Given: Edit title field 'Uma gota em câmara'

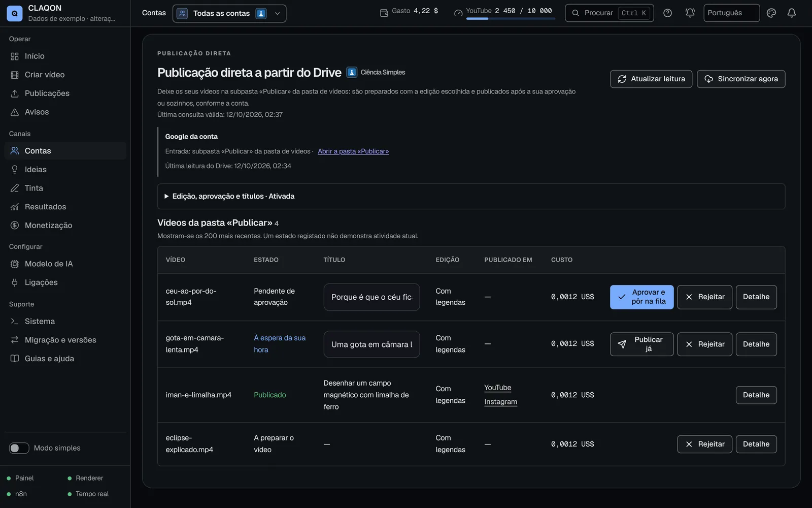Looking at the screenshot, I should point(371,344).
